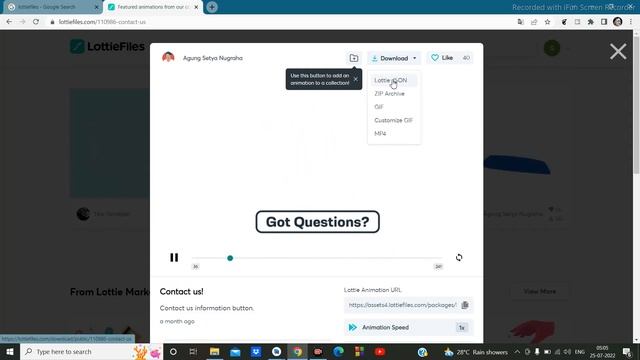Open Cortana circle on taskbar
Image resolution: width=640 pixels, height=360 pixels.
(173, 351)
